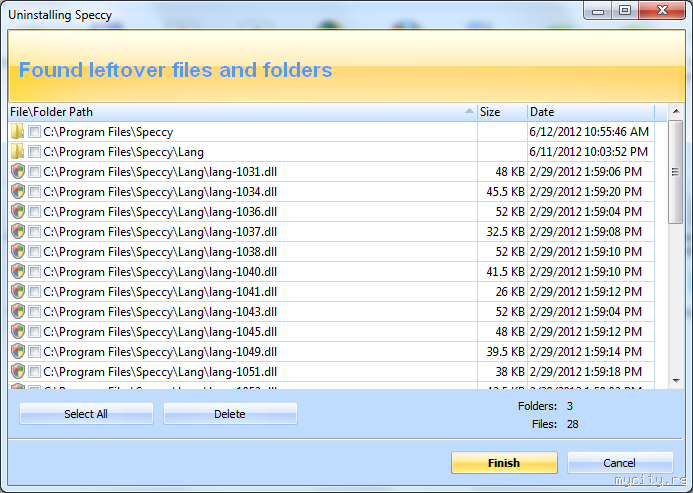Select path text ending lang-1049.dll
The image size is (693, 493).
(160, 352)
